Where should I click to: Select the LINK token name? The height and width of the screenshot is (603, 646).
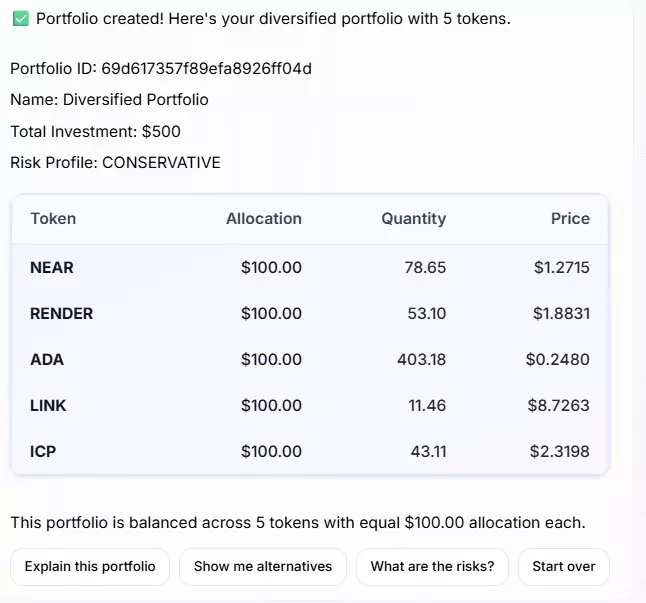(48, 406)
